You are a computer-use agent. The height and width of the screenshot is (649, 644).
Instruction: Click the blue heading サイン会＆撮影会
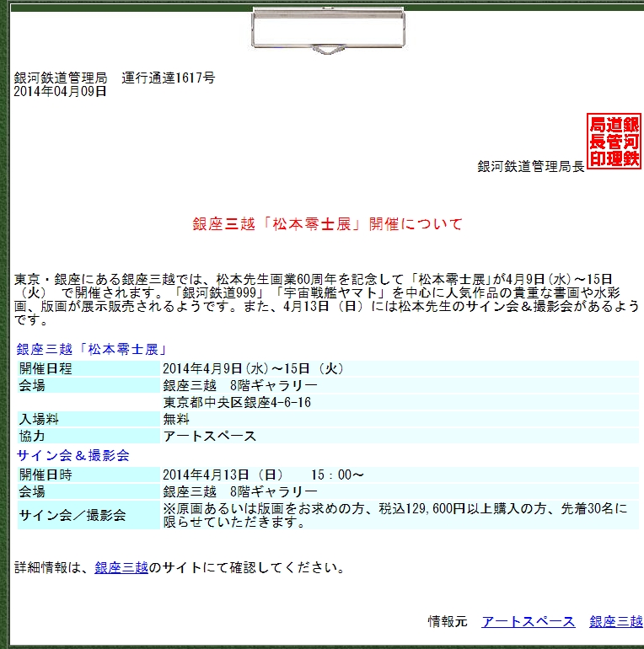(72, 456)
